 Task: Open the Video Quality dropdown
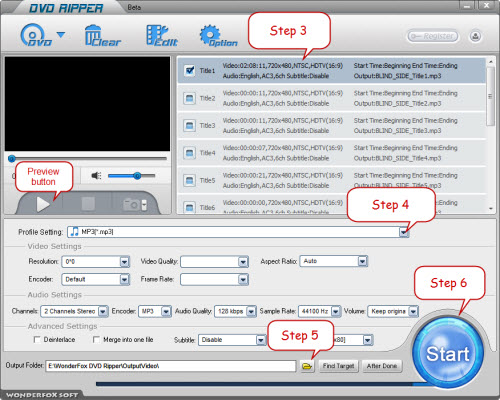pos(243,262)
